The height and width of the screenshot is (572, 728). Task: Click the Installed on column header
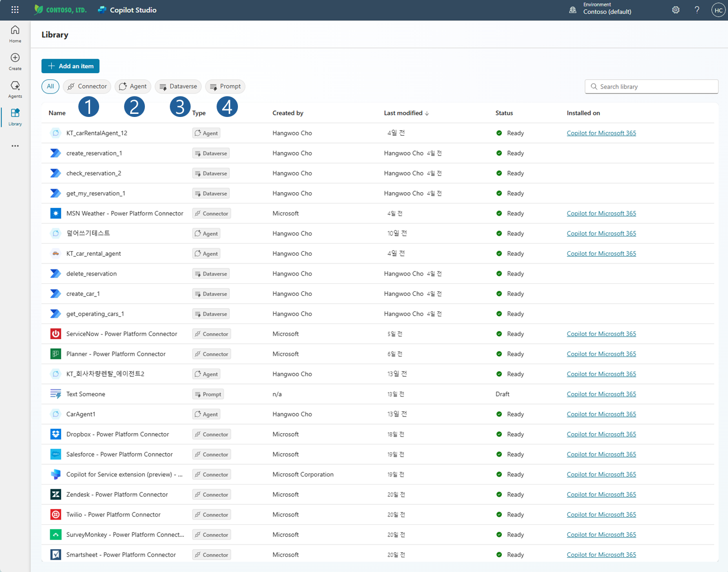click(x=583, y=113)
